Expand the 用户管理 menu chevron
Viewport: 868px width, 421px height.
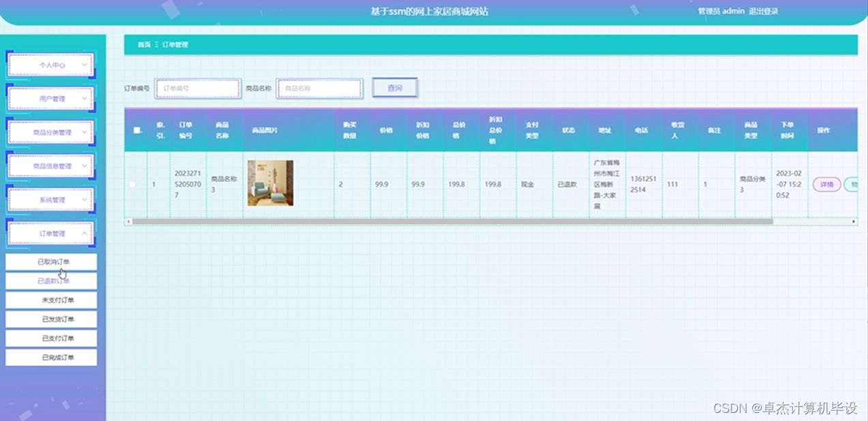(x=85, y=99)
